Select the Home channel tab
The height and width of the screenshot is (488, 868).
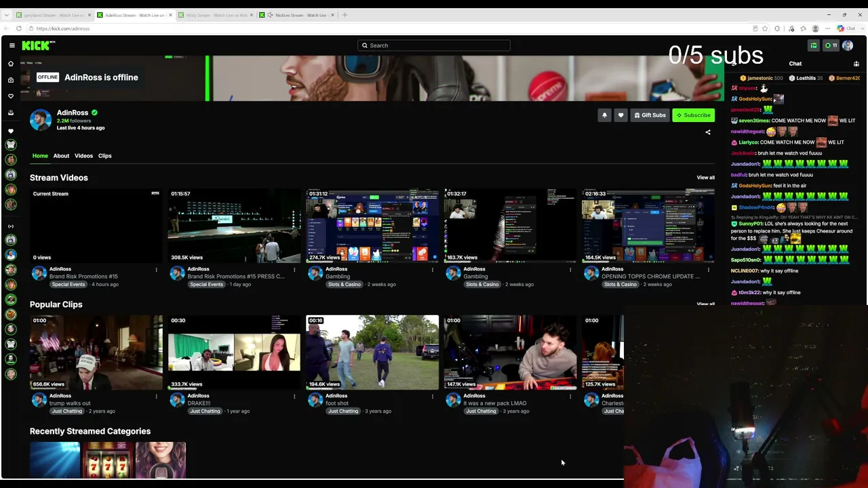tap(40, 156)
